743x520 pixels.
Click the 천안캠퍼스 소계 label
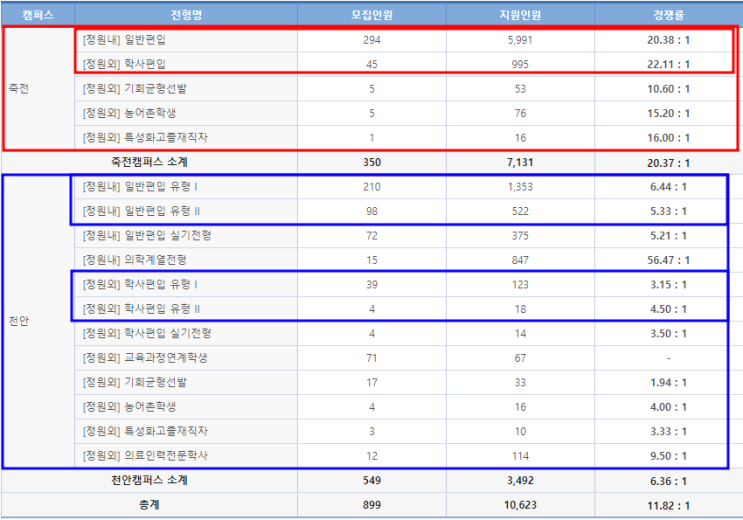[x=149, y=480]
